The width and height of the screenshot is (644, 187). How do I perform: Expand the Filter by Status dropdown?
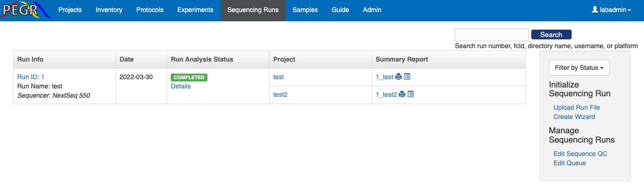click(579, 68)
